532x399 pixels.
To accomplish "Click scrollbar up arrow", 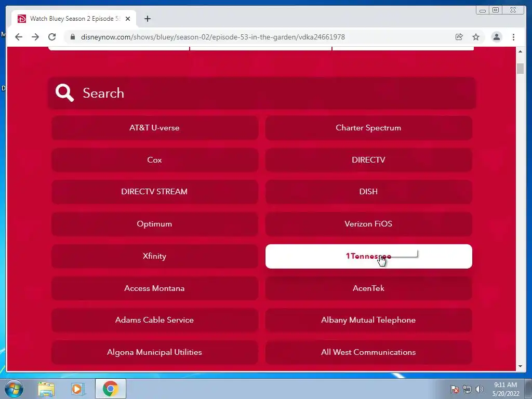I will click(x=520, y=51).
